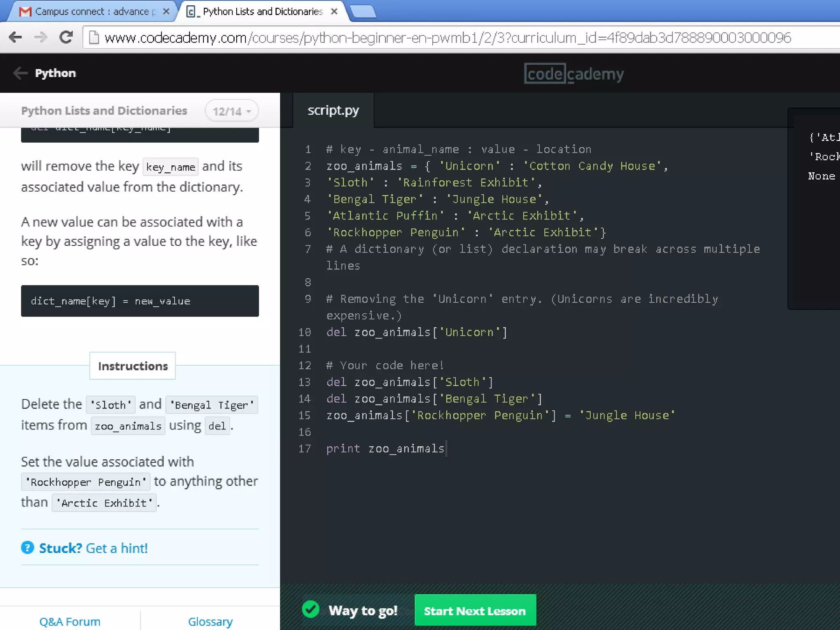Open the Glossary link
840x630 pixels.
210,621
